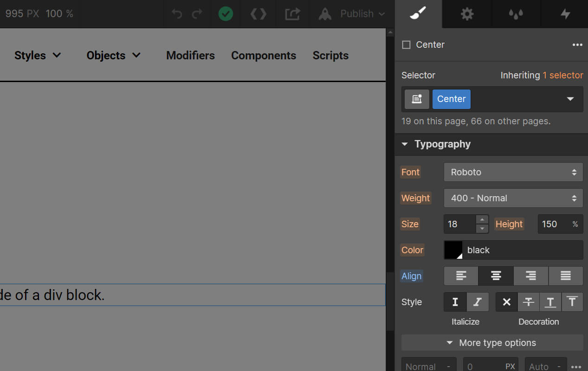Apply overline decoration
The image size is (588, 371).
coord(572,302)
